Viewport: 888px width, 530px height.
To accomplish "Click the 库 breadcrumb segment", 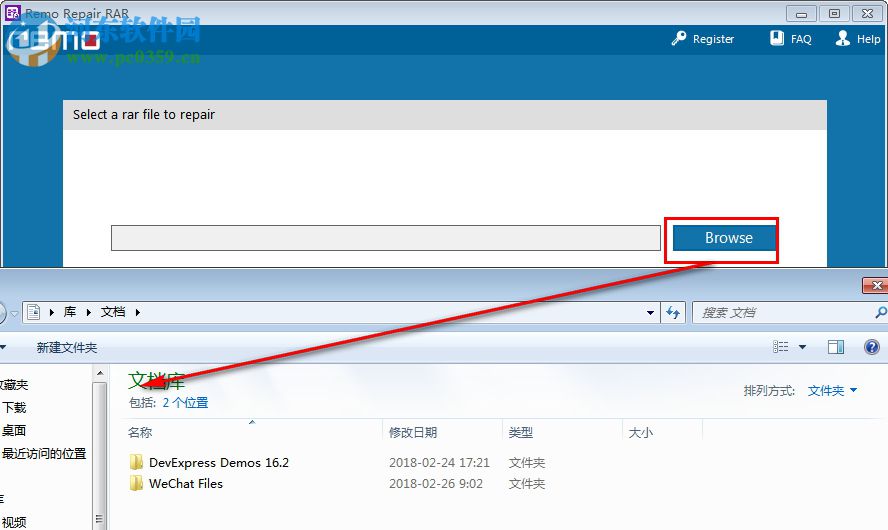I will [70, 312].
